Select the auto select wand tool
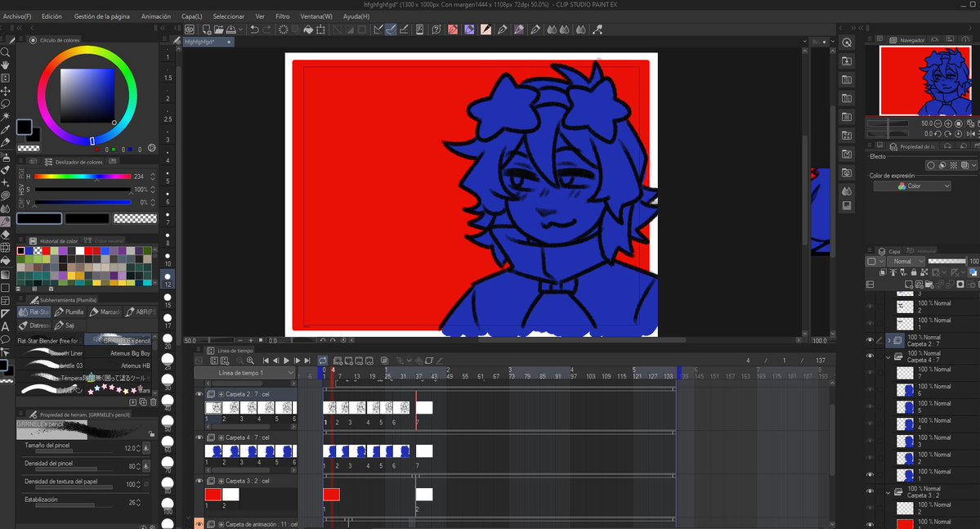The height and width of the screenshot is (529, 980). [5, 117]
